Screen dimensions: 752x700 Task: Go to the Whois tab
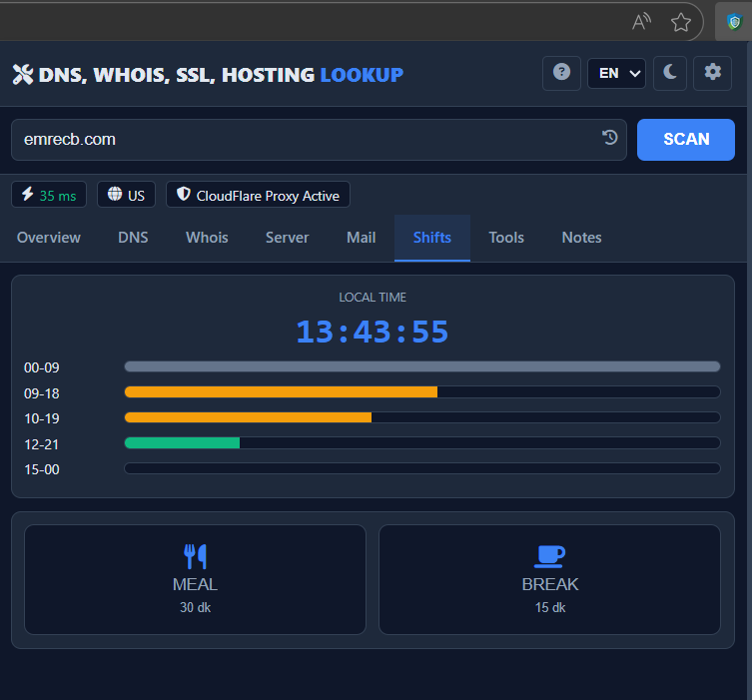coord(207,238)
